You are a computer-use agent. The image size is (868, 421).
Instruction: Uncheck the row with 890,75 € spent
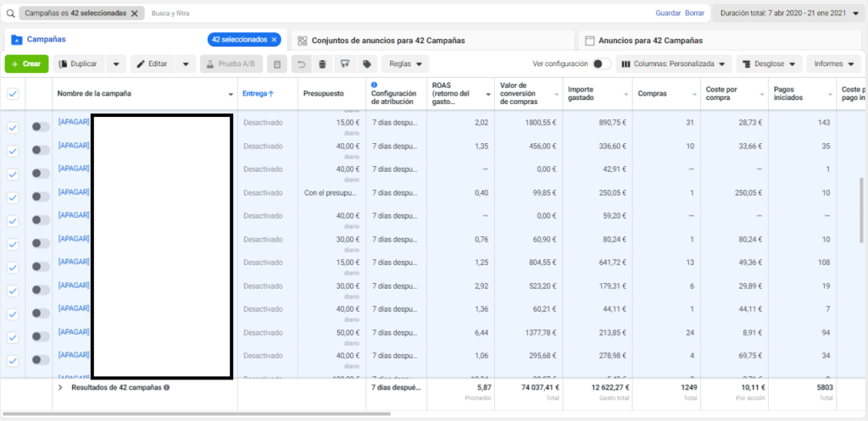point(13,128)
